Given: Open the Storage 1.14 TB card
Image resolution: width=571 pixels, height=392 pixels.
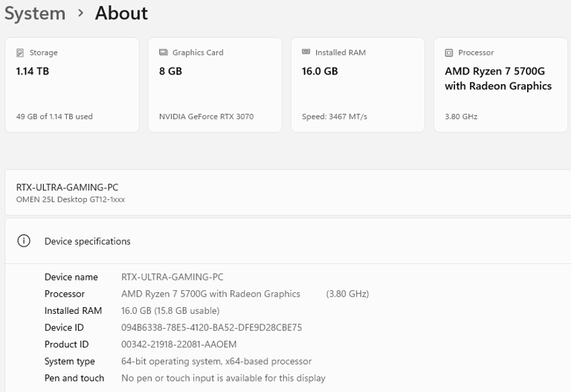Looking at the screenshot, I should 72,85.
